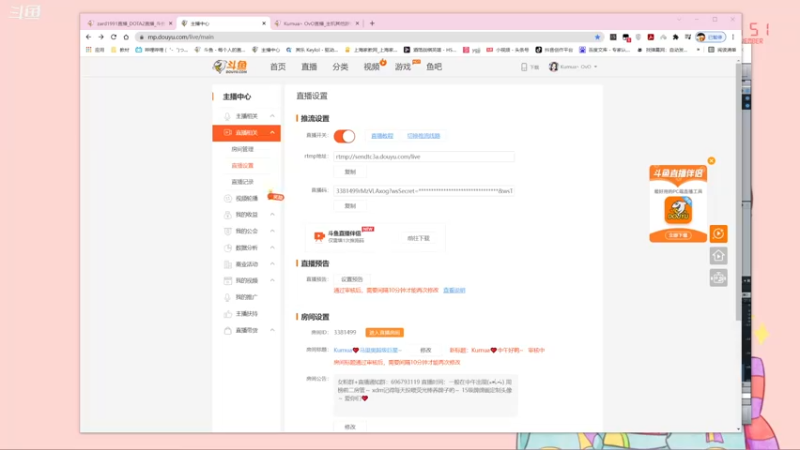Image resolution: width=800 pixels, height=450 pixels.
Task: Click the red PDF extension icon in toolbar
Action: pyautogui.click(x=651, y=37)
